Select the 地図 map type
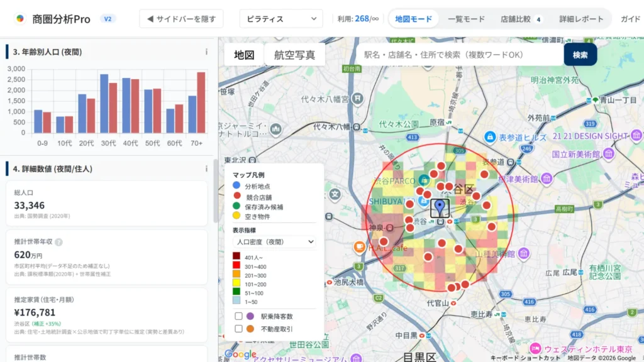Screen dimensions: 644x362 coord(244,55)
